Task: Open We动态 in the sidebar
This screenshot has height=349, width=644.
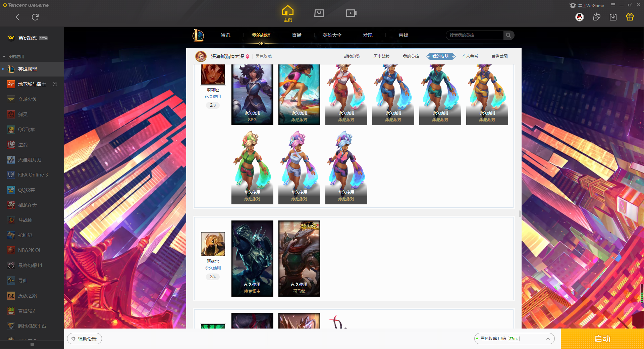Action: (x=28, y=38)
